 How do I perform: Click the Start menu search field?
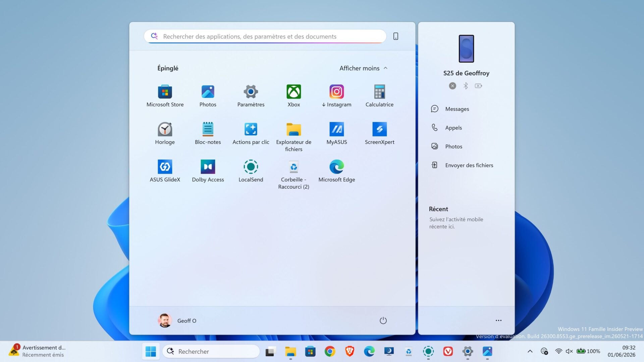265,36
